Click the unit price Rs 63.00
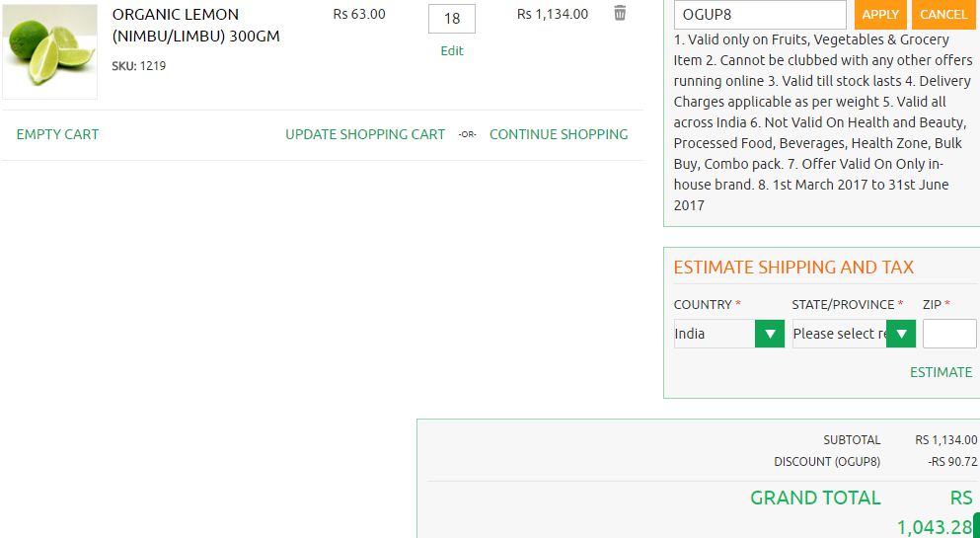Viewport: 980px width, 538px height. tap(359, 15)
